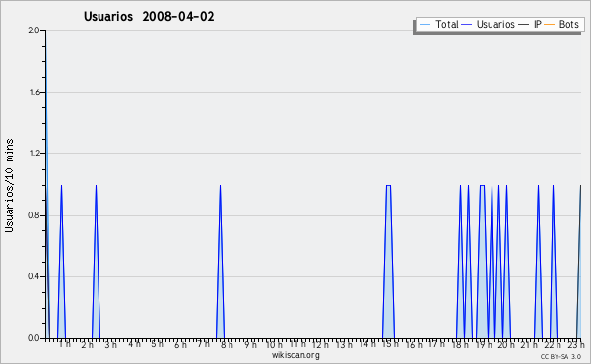The image size is (591, 364).
Task: Click the '1 h' x-axis label
Action: click(x=64, y=344)
